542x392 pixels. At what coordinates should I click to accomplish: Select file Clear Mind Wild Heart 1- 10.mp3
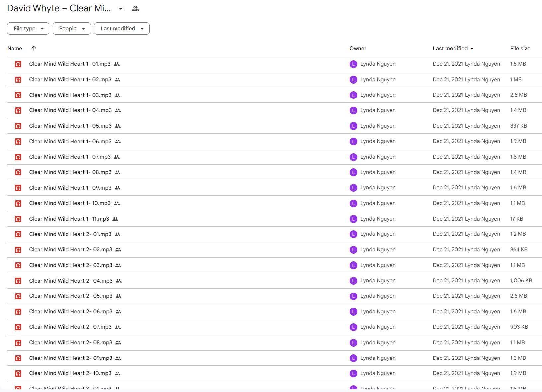pyautogui.click(x=274, y=203)
